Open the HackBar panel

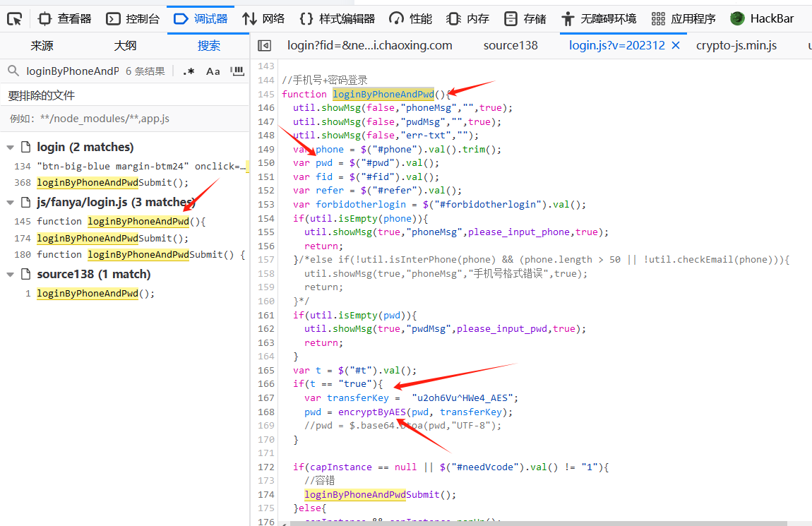[761, 19]
